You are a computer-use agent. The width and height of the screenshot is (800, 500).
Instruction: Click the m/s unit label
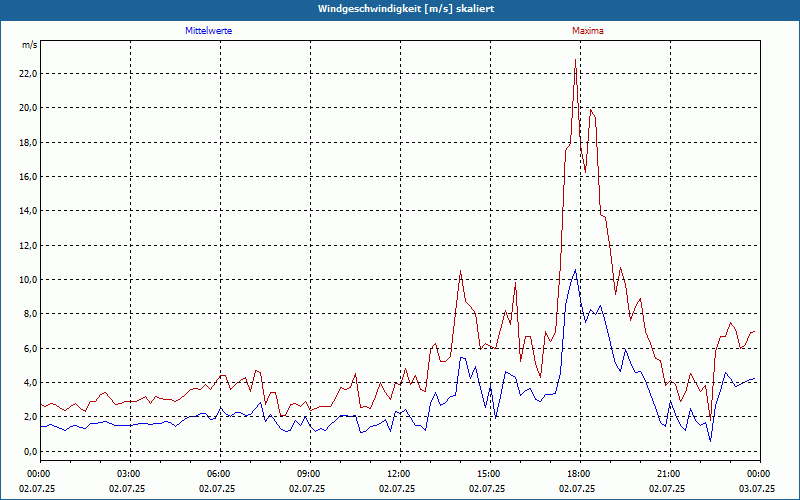(x=30, y=45)
